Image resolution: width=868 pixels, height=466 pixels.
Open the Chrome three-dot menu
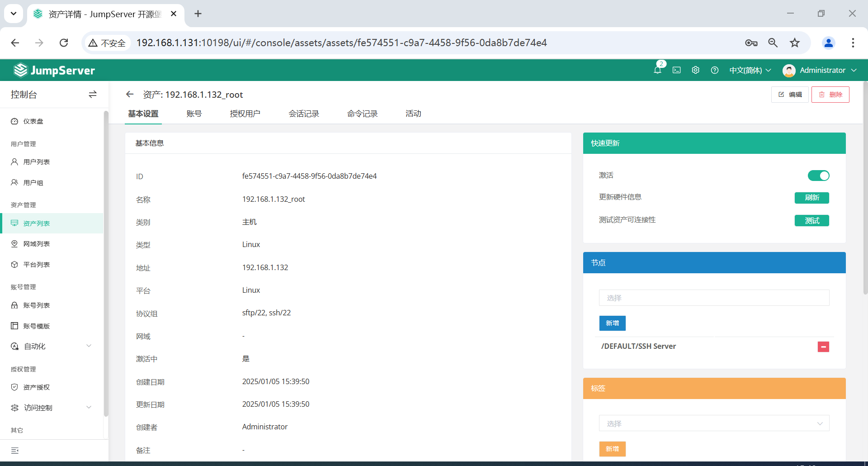coord(853,43)
